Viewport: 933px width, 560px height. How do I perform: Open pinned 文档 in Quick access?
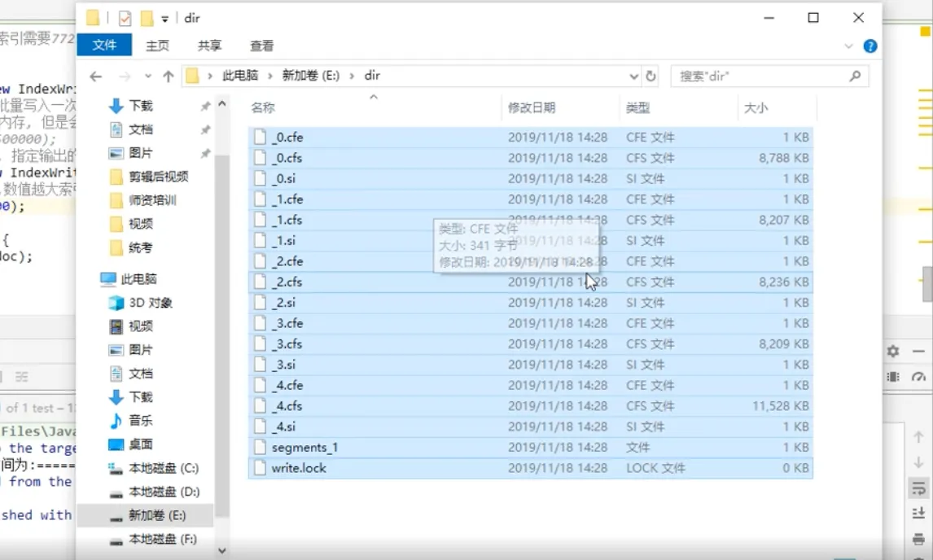tap(141, 129)
